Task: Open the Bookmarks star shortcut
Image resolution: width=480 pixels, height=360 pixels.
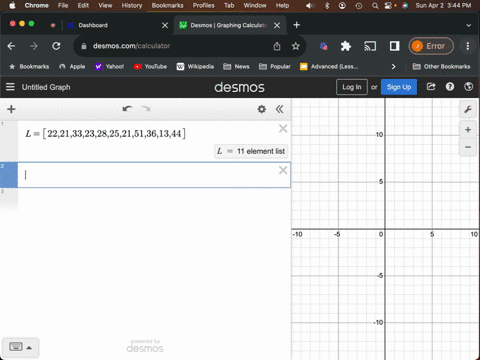Action: pos(29,66)
